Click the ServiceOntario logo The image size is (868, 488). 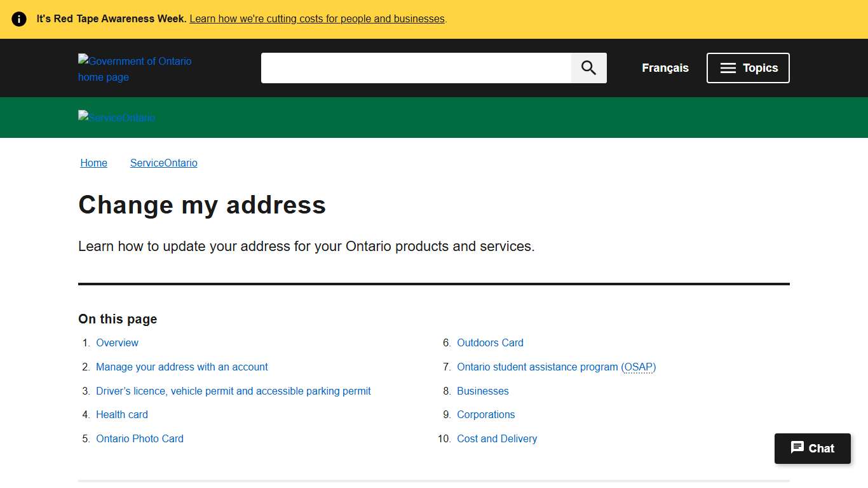(116, 117)
